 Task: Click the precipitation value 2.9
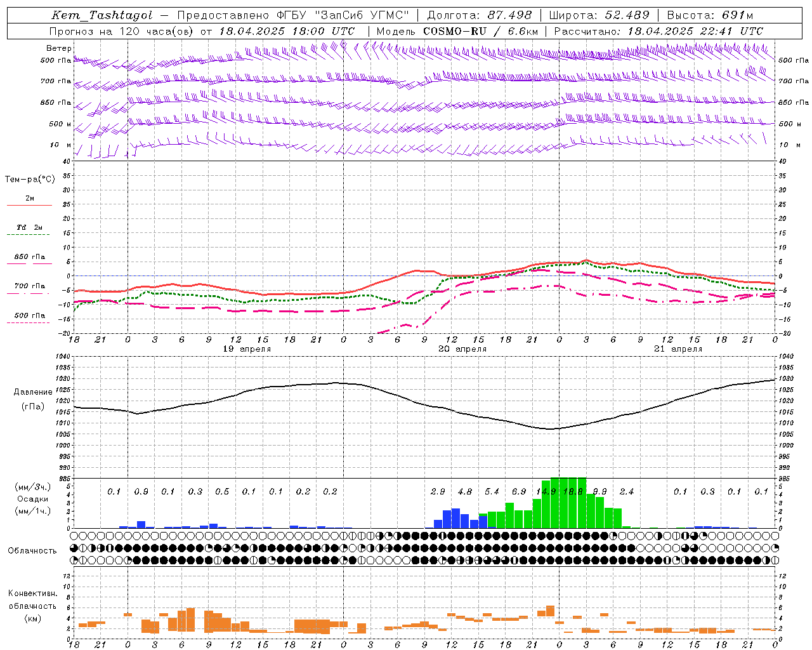click(x=438, y=492)
